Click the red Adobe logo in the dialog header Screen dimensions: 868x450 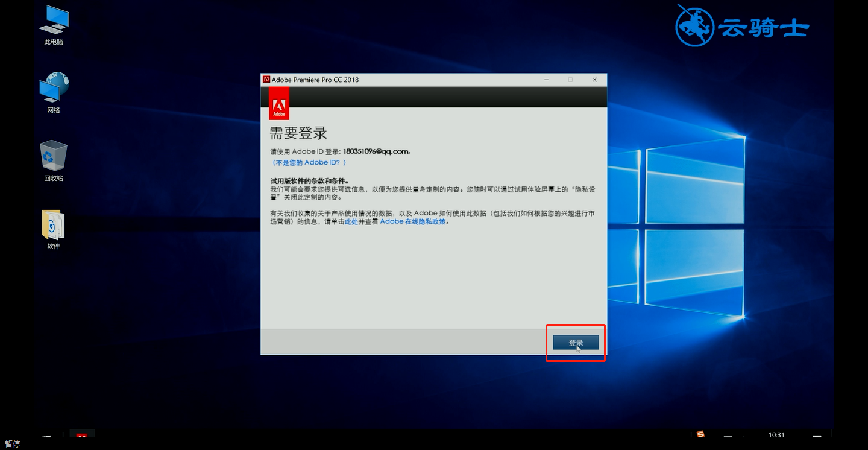point(278,103)
